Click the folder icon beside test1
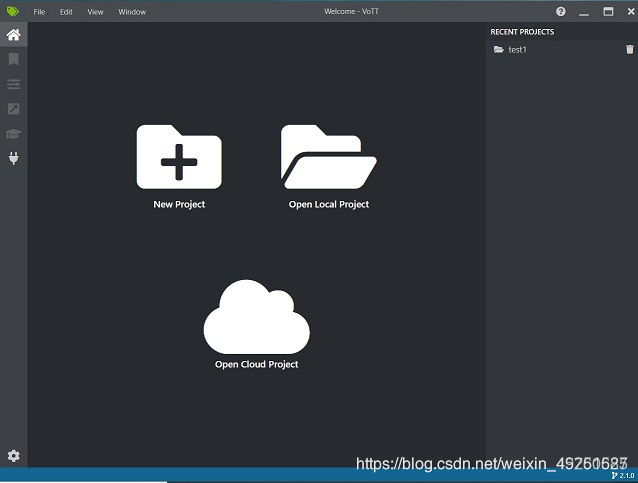638x483 pixels. point(498,49)
